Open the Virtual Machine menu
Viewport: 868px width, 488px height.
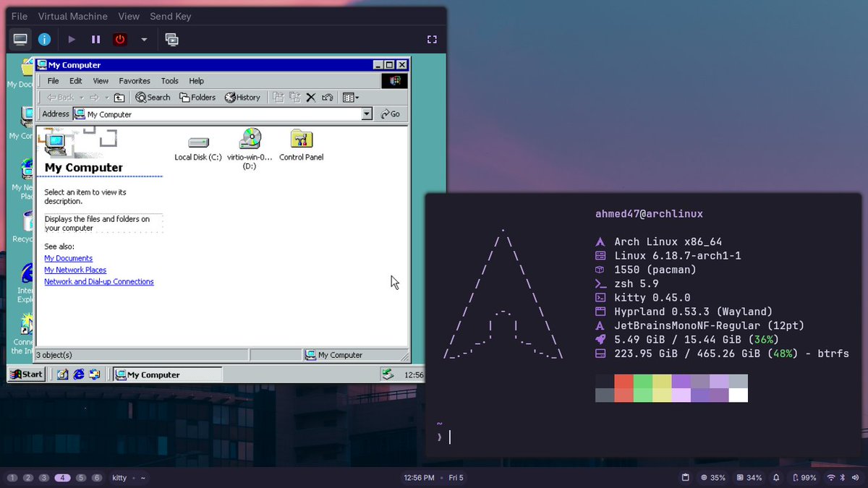72,16
